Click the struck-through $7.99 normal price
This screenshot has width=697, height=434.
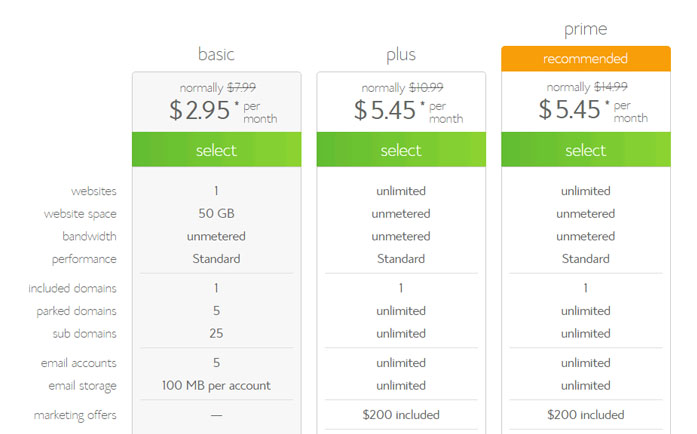coord(241,87)
